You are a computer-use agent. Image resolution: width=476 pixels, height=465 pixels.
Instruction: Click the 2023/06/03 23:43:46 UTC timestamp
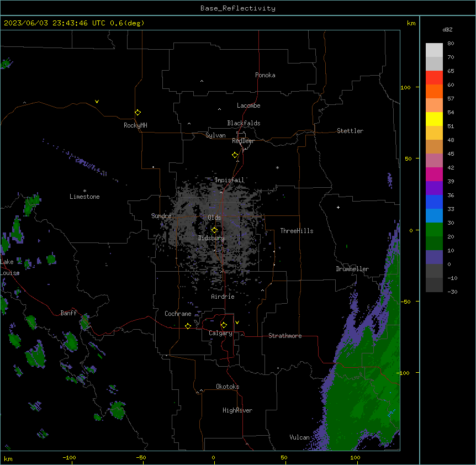55,23
